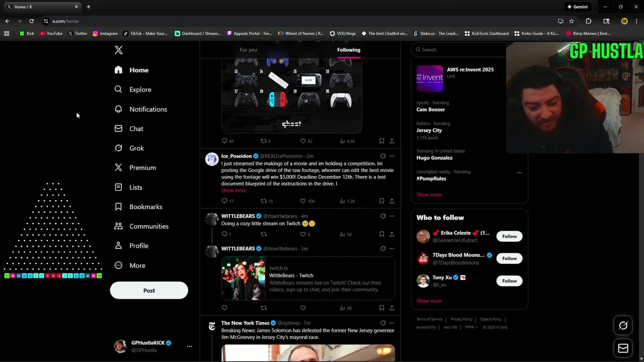Repost Ice_Poseidon's post

point(264,201)
